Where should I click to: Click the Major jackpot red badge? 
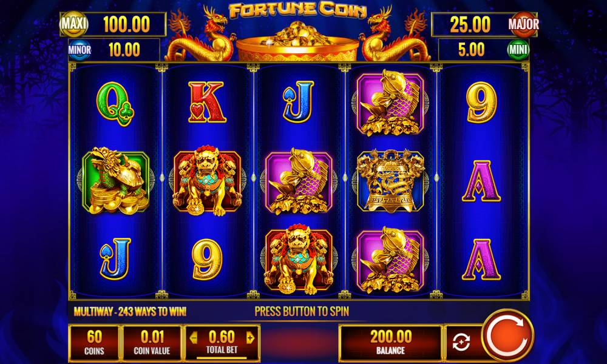click(x=523, y=24)
